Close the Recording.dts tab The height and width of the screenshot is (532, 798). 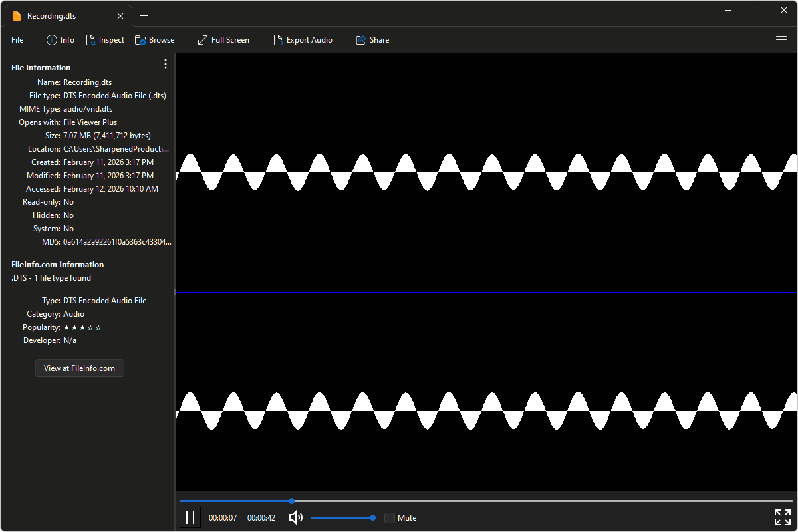click(120, 15)
